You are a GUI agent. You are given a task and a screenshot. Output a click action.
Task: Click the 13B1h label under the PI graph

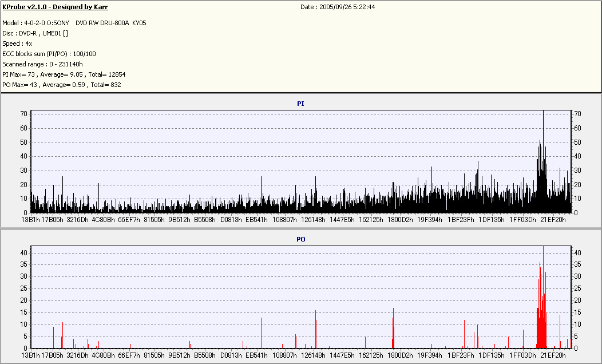31,220
